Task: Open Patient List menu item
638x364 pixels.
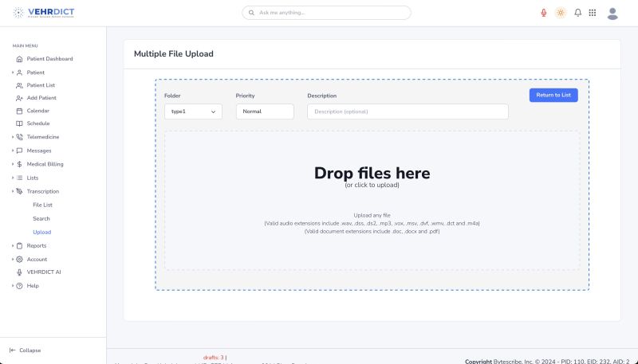Action: 41,85
